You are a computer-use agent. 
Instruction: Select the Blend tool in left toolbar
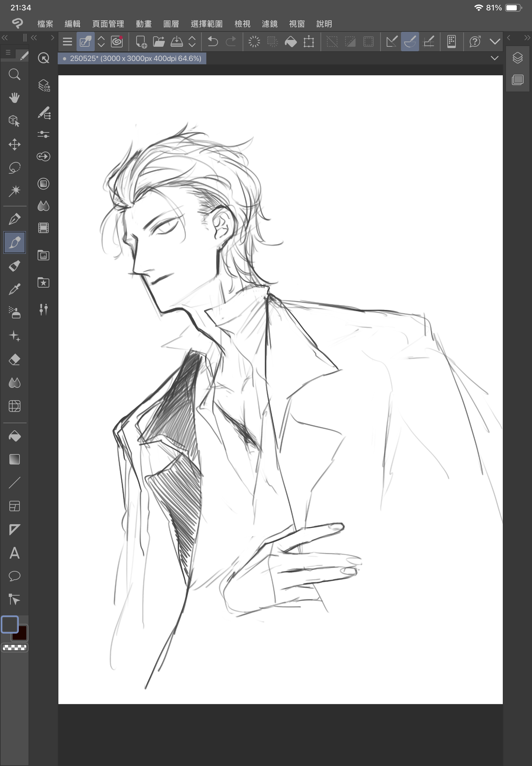point(14,383)
